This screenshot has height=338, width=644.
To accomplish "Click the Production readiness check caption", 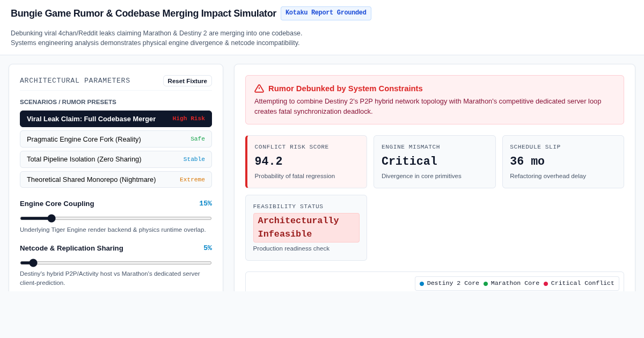I will tap(291, 248).
